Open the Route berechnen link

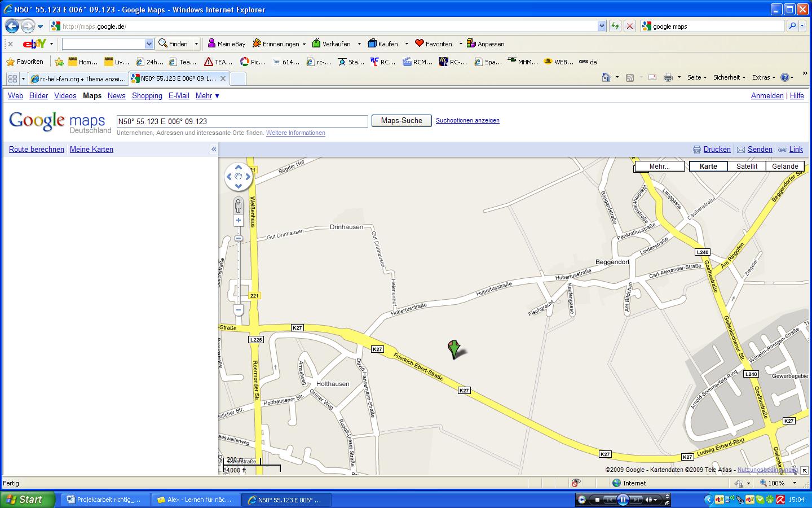[37, 149]
